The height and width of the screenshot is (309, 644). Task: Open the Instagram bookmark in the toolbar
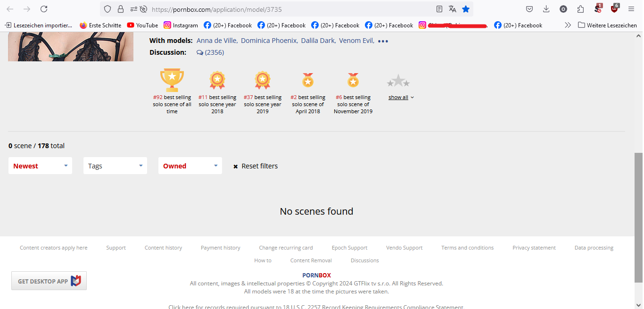(x=181, y=25)
